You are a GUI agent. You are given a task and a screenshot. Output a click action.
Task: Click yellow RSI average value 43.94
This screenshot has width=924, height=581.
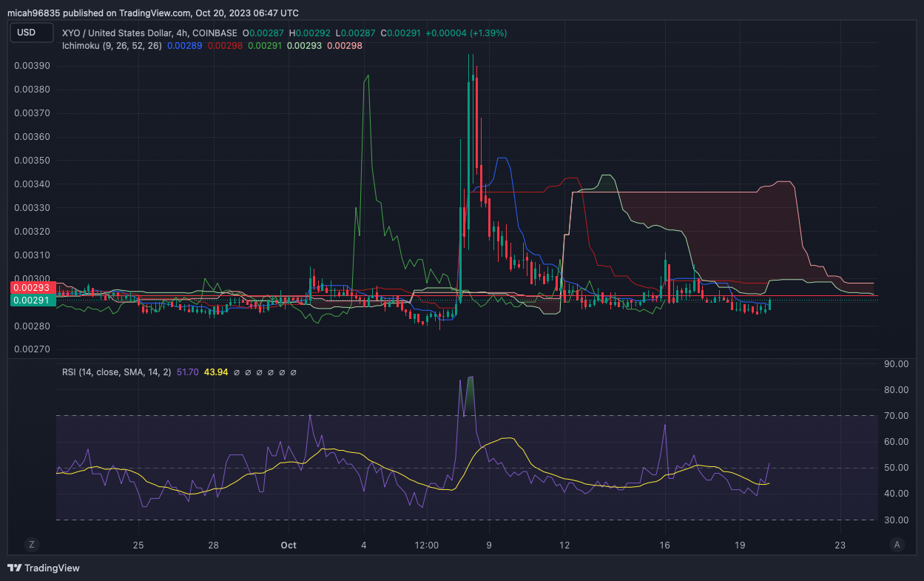pos(216,372)
